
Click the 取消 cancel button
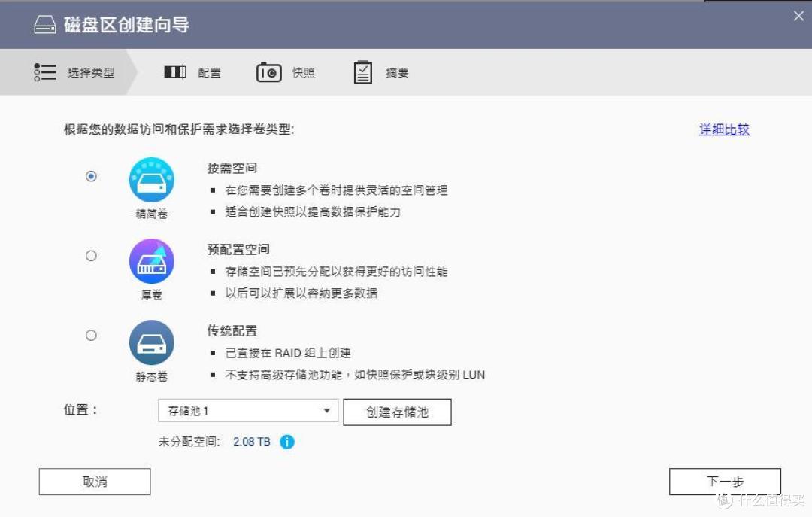[95, 482]
